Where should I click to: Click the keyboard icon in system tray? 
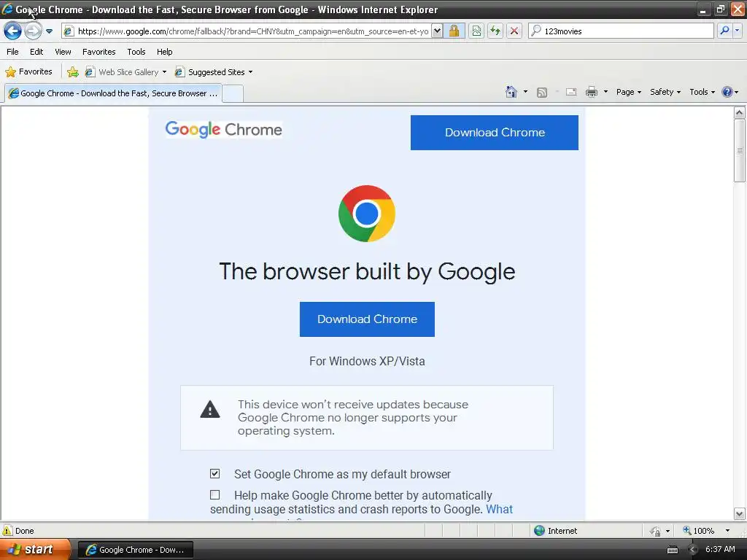point(673,550)
